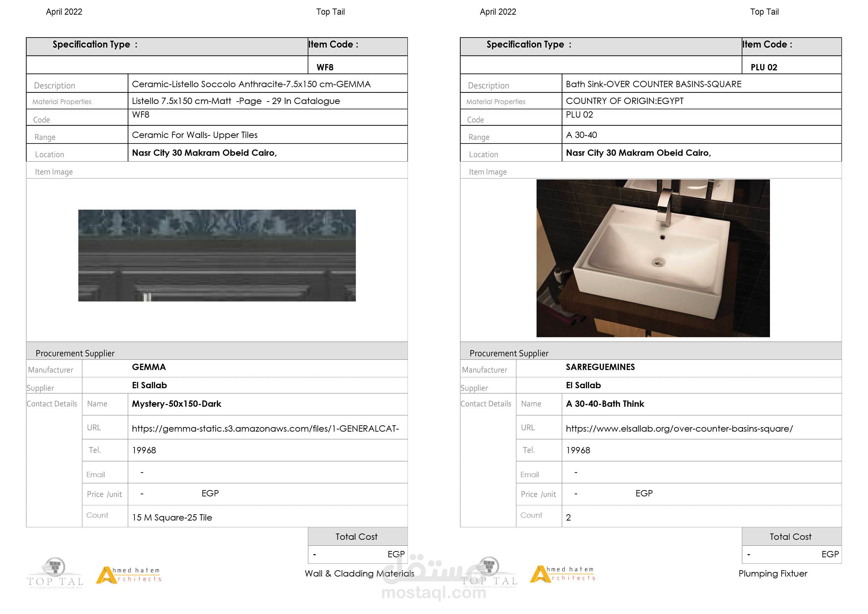
Task: Select the A 30-40-Bath Think name field
Action: point(604,404)
